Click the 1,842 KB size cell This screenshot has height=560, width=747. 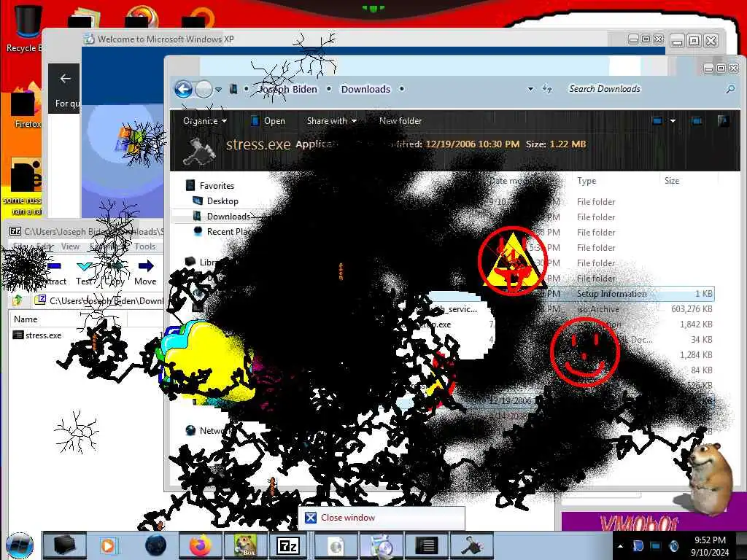tap(695, 324)
